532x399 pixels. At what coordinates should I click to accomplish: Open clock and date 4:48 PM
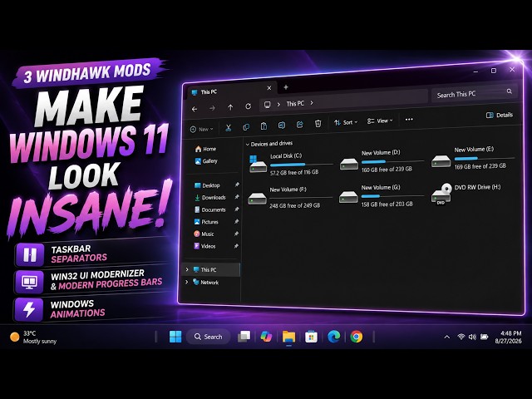click(508, 337)
